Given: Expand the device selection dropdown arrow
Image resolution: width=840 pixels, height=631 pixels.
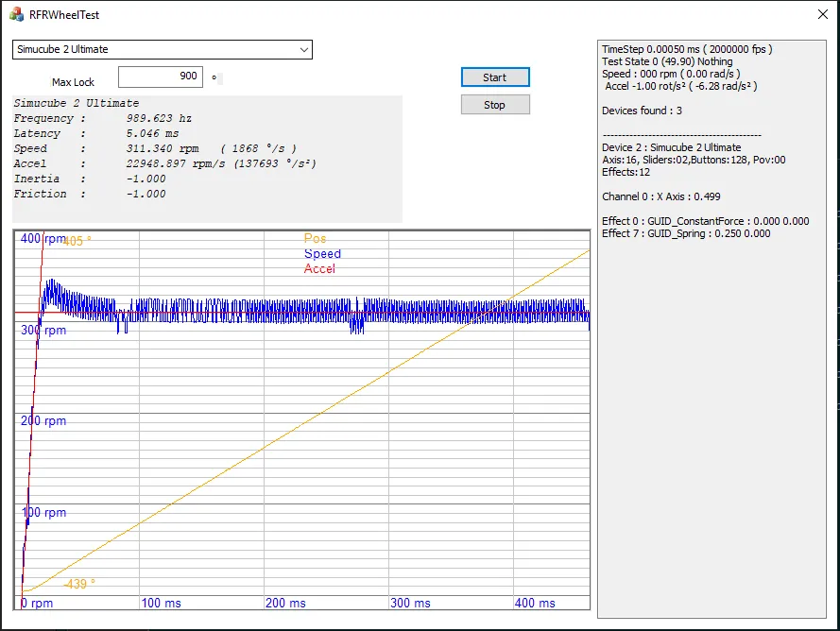Looking at the screenshot, I should pos(303,49).
